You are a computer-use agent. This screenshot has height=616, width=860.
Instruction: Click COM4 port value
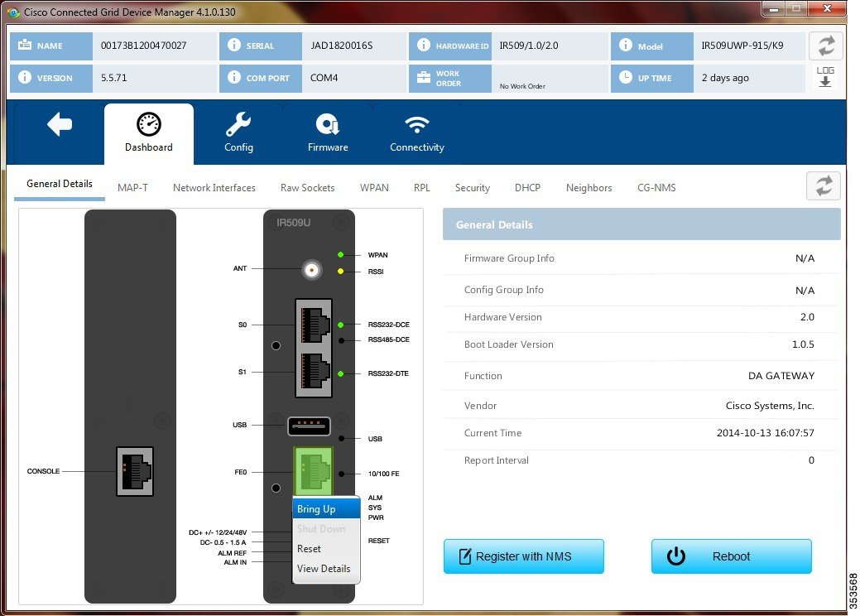pos(324,78)
